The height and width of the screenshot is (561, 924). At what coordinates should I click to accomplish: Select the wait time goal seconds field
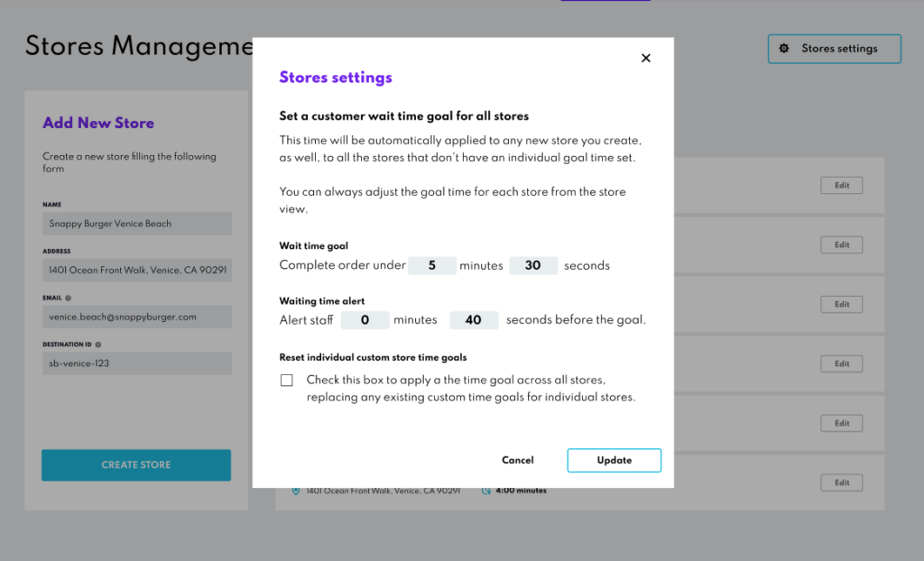[532, 266]
